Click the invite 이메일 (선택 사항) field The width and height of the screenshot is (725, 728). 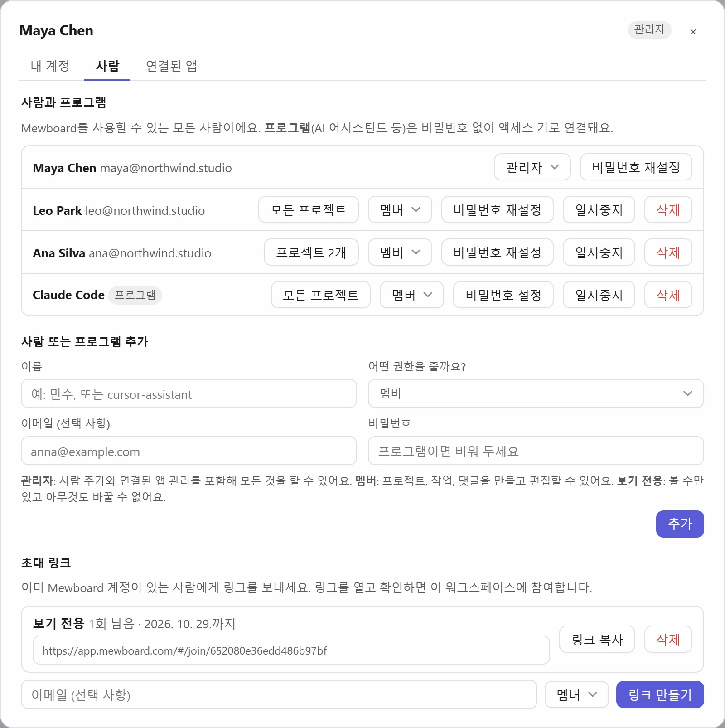point(279,695)
